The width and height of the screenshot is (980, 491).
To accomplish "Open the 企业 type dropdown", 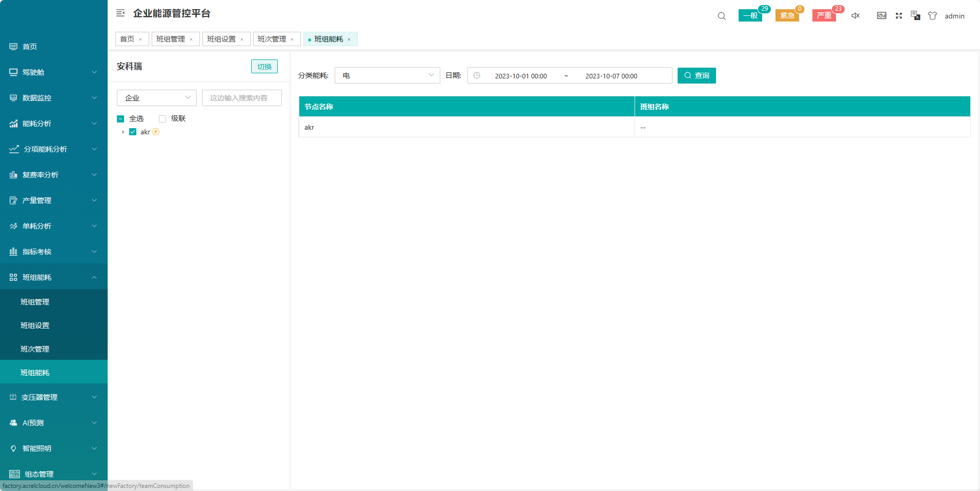I will coord(156,98).
